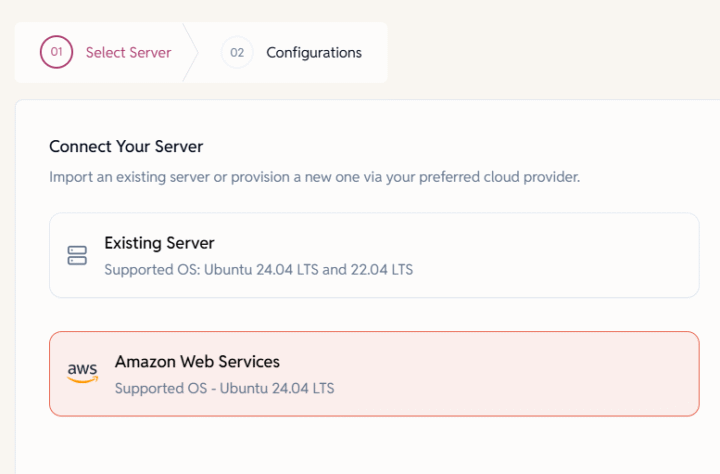Click empty right side of Existing Server card

coord(580,255)
